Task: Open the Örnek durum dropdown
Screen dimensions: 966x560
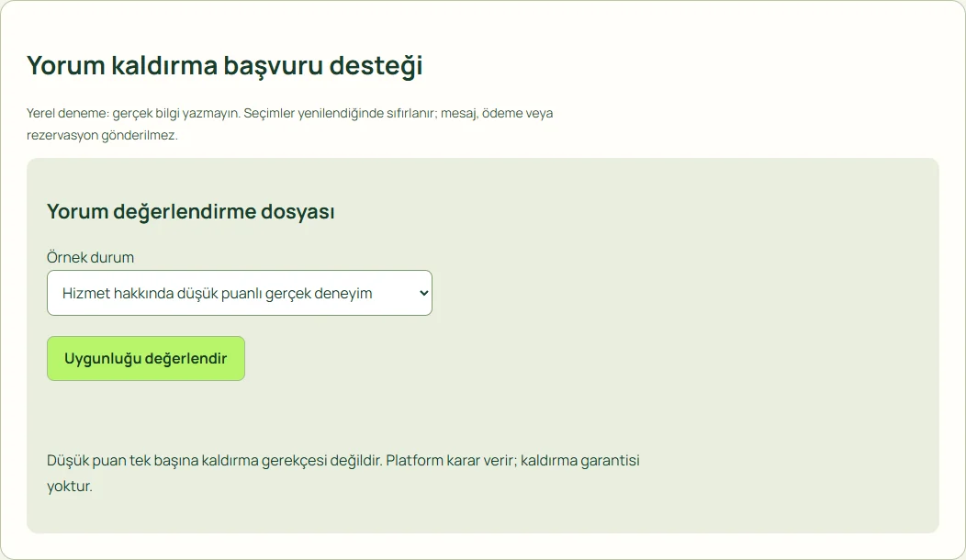Action: (x=239, y=293)
